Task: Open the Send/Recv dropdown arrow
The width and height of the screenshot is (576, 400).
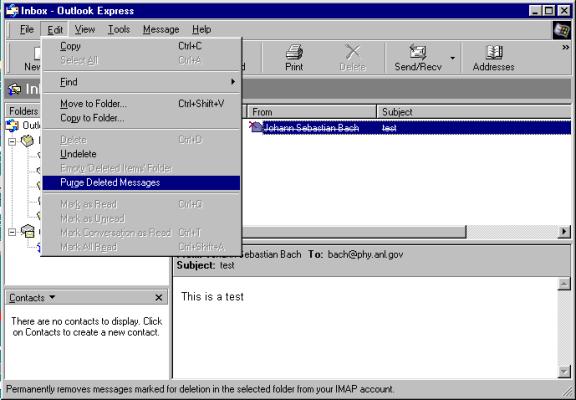Action: pos(453,58)
